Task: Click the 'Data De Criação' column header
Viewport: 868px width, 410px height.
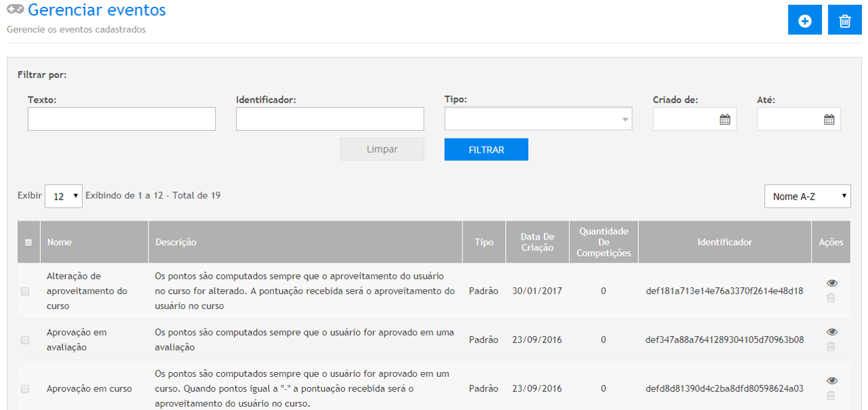Action: [x=537, y=242]
